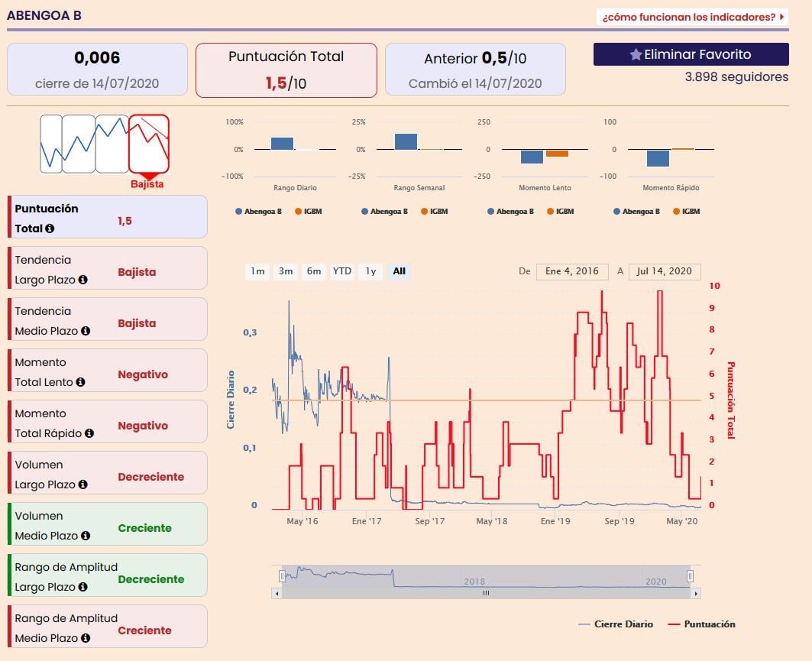Click the right navigator range handle

691,576
